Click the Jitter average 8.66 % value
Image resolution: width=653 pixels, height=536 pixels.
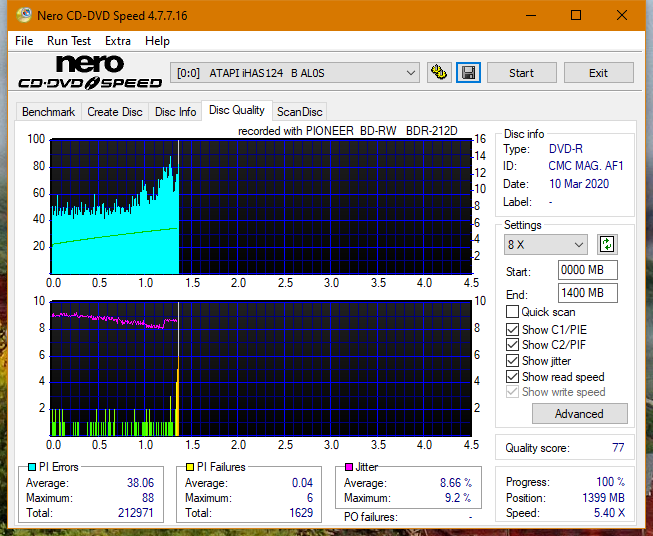click(x=456, y=483)
